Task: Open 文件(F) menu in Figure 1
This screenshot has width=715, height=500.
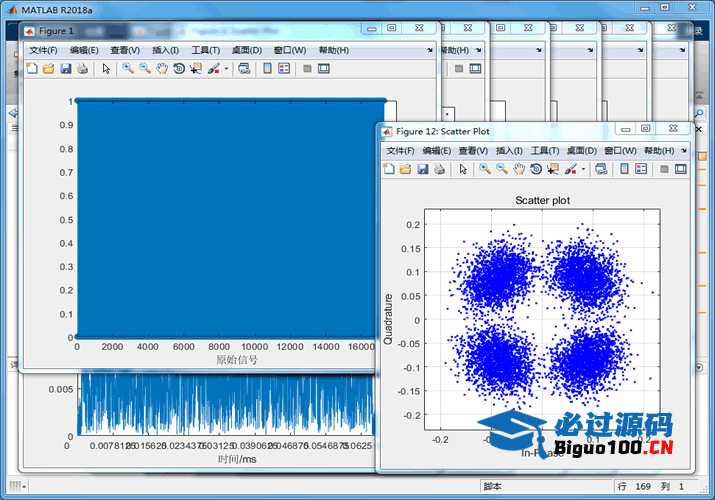Action: tap(43, 50)
